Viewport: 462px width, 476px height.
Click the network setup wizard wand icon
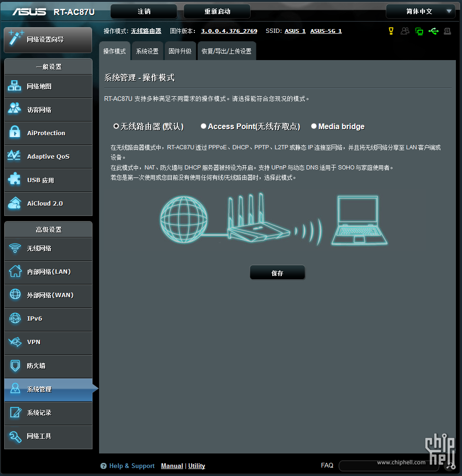[16, 38]
